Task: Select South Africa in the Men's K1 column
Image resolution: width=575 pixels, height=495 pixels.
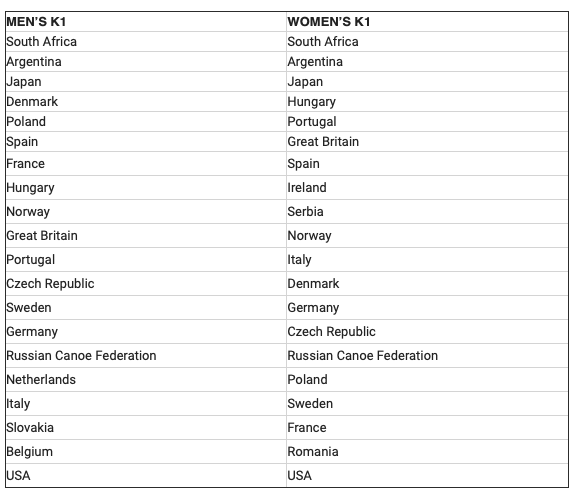Action: point(41,41)
